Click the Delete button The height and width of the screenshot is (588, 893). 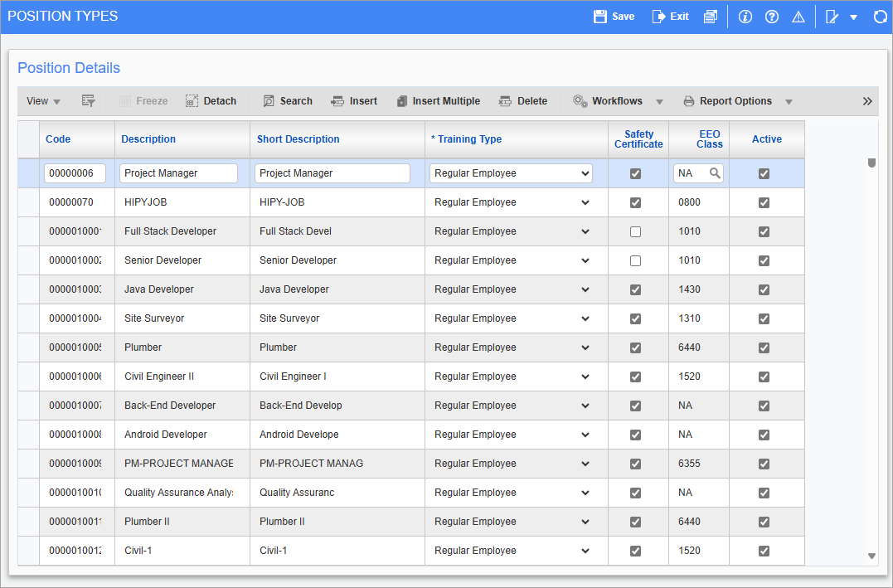coord(523,101)
